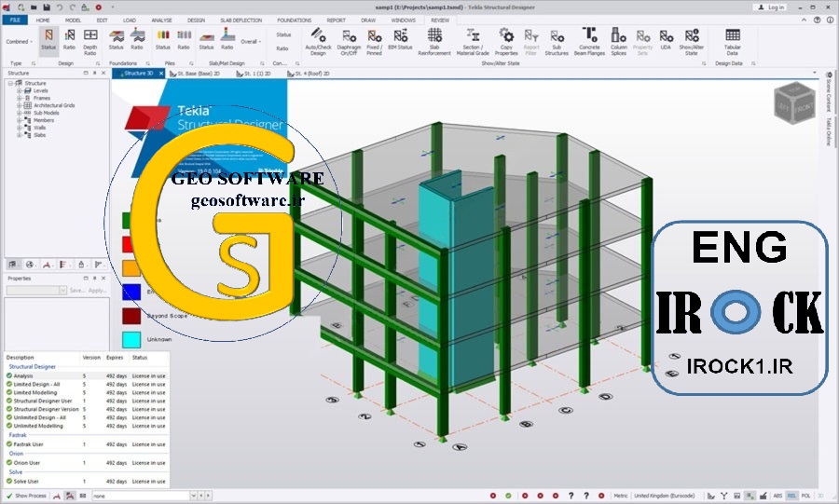Viewport: 839px width, 504px height.
Task: Click Show/Alter State tool
Action: click(692, 42)
